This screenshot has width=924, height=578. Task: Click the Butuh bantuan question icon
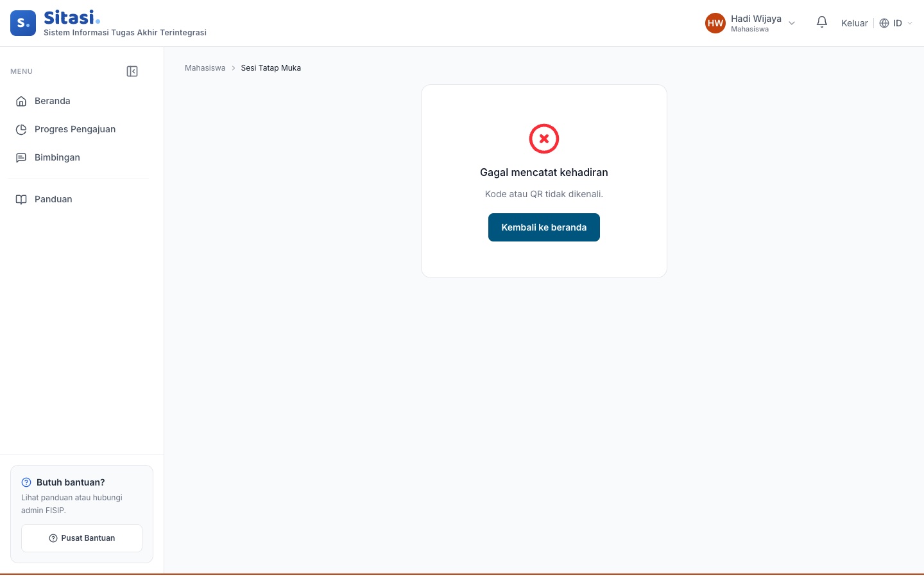pyautogui.click(x=26, y=482)
